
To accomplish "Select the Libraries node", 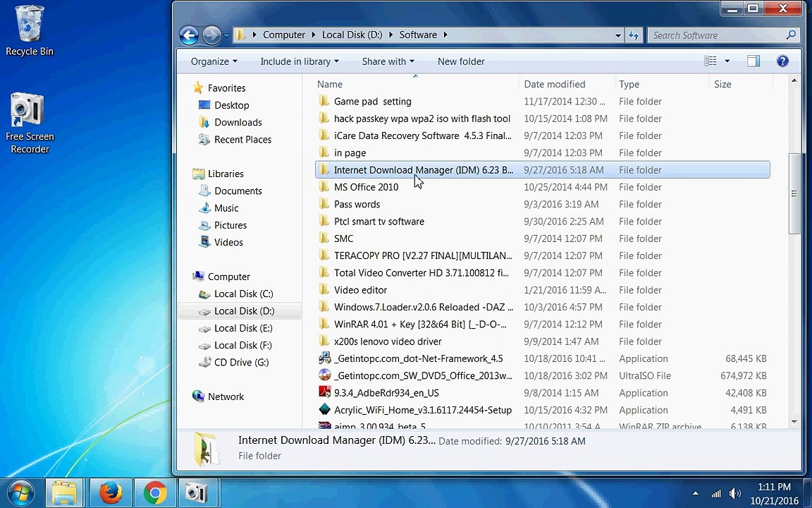I will coord(226,174).
